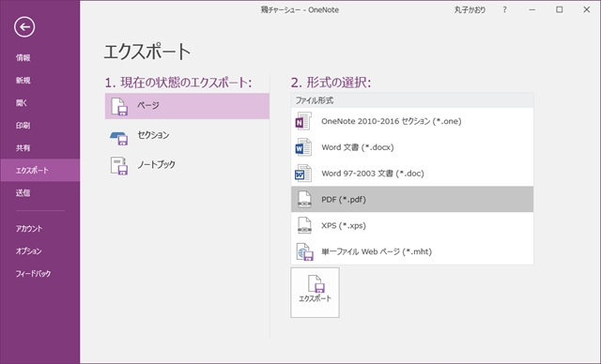Screen dimensions: 601x364
Task: Choose ノートブック as the export scope
Action: [x=187, y=165]
